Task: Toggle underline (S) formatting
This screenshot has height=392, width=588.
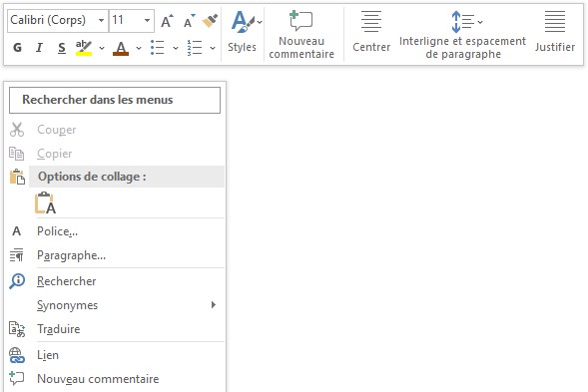Action: [62, 48]
